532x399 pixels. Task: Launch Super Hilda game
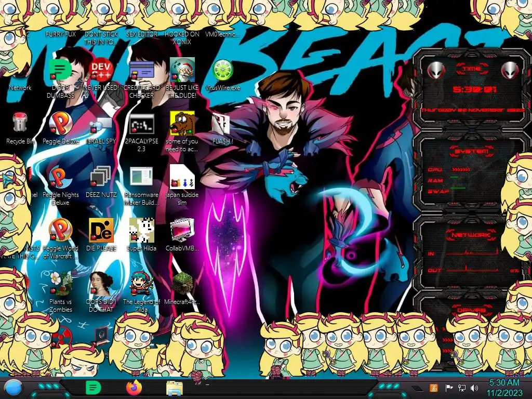click(x=141, y=231)
